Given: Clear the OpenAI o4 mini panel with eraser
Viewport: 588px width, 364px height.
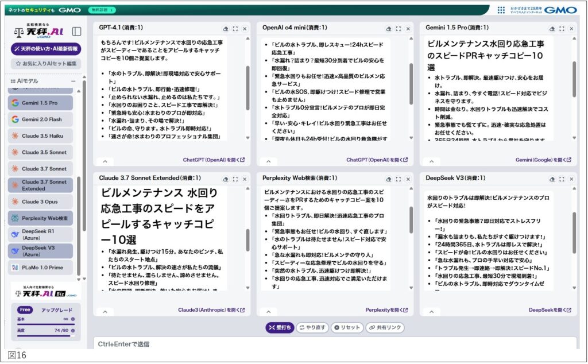Looking at the screenshot, I should coord(389,28).
